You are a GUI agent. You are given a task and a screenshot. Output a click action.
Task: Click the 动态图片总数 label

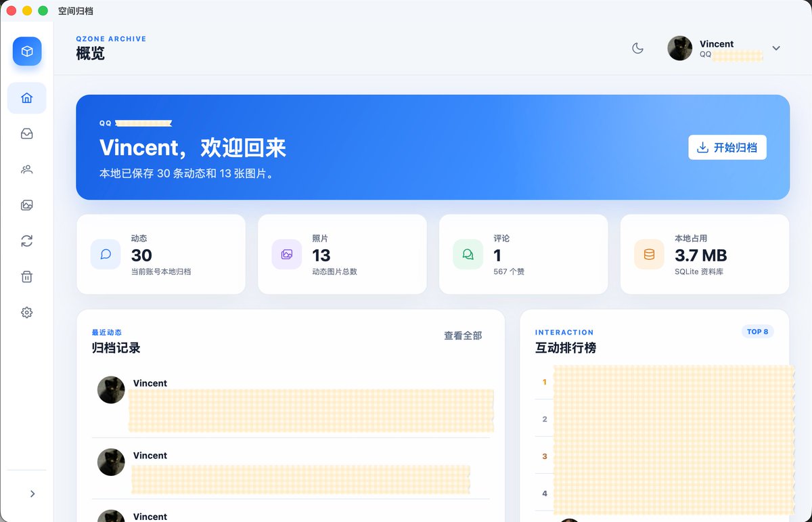click(x=334, y=271)
